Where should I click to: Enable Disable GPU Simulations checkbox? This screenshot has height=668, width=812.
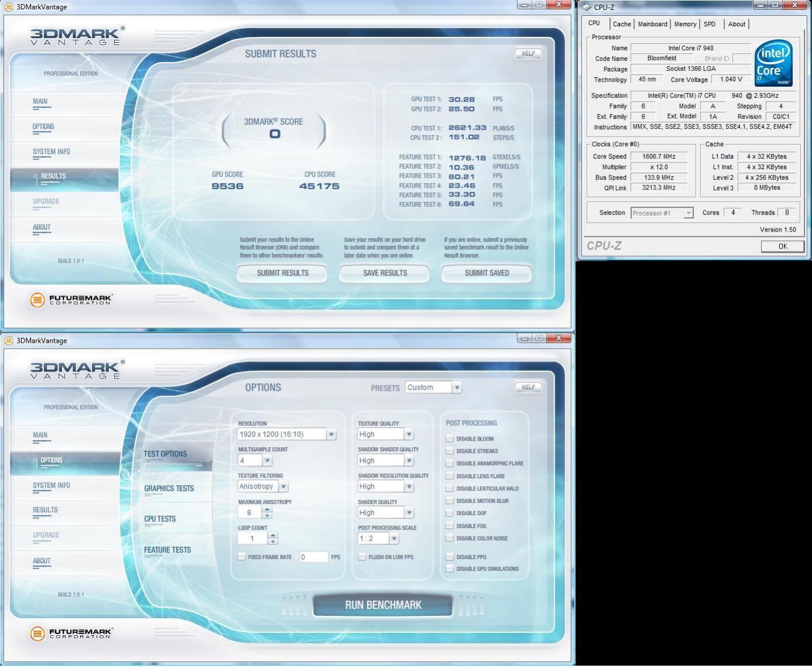[x=449, y=568]
